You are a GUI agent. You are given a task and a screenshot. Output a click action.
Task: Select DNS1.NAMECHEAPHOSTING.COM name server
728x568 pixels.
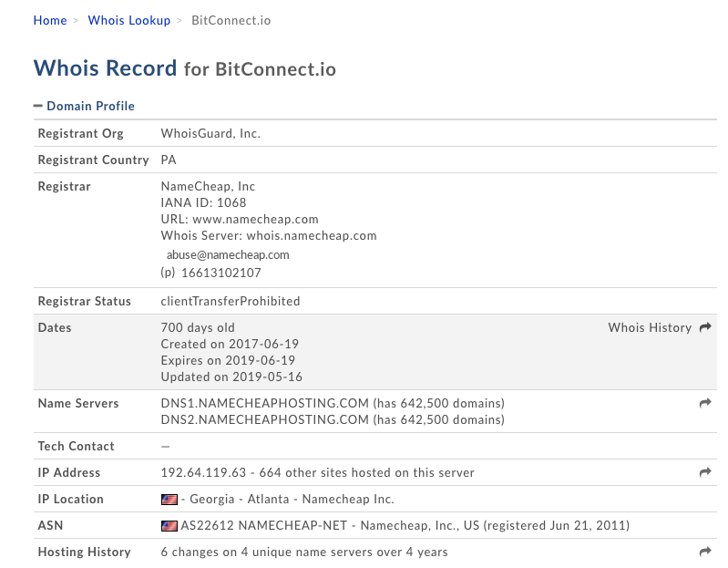click(264, 403)
